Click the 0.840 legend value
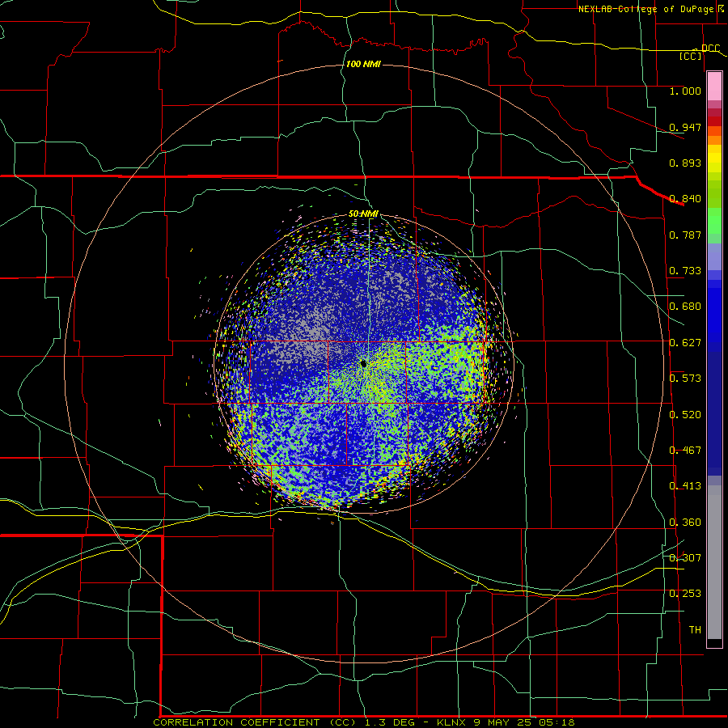Image resolution: width=728 pixels, height=728 pixels. (x=685, y=199)
